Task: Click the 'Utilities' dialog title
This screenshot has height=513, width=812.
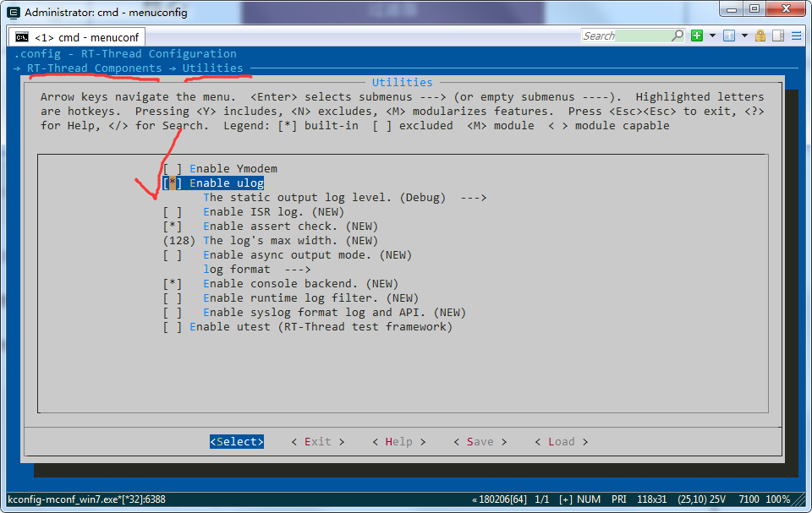Action: click(403, 82)
